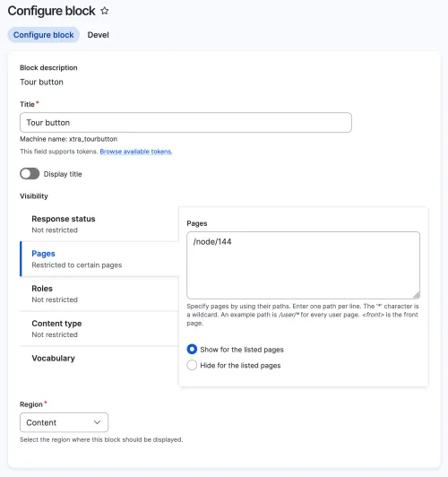
Task: Click the Machine name xtra_tourbutton text
Action: point(69,139)
